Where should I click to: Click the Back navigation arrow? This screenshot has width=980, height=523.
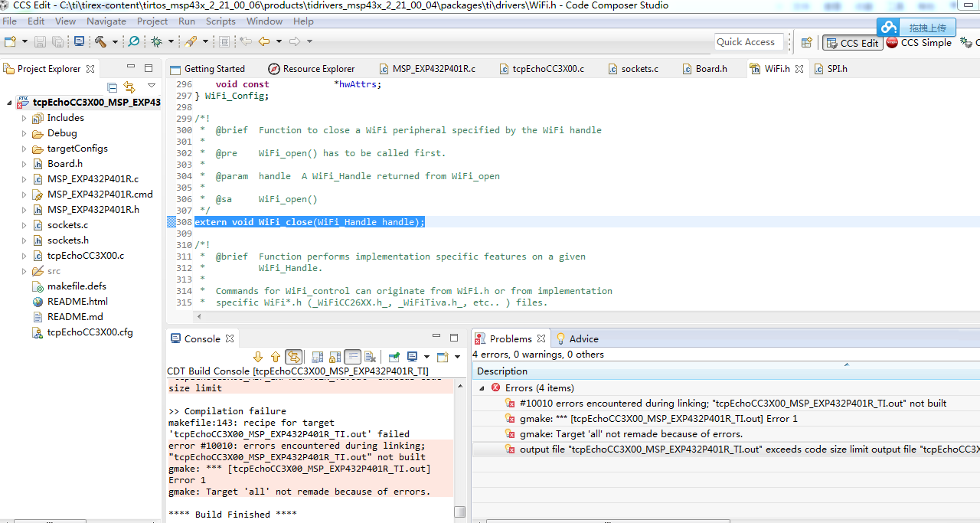click(x=263, y=41)
